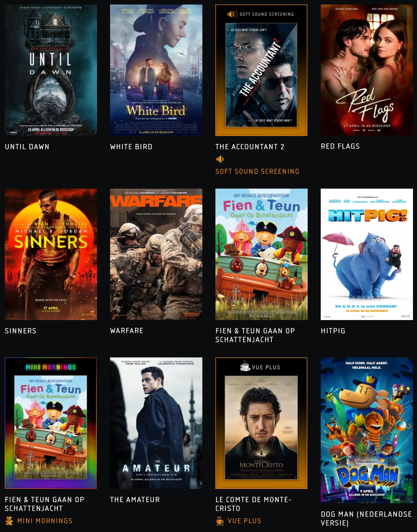Image resolution: width=417 pixels, height=532 pixels.
Task: Click the Mini Mornings text label
Action: [45, 521]
